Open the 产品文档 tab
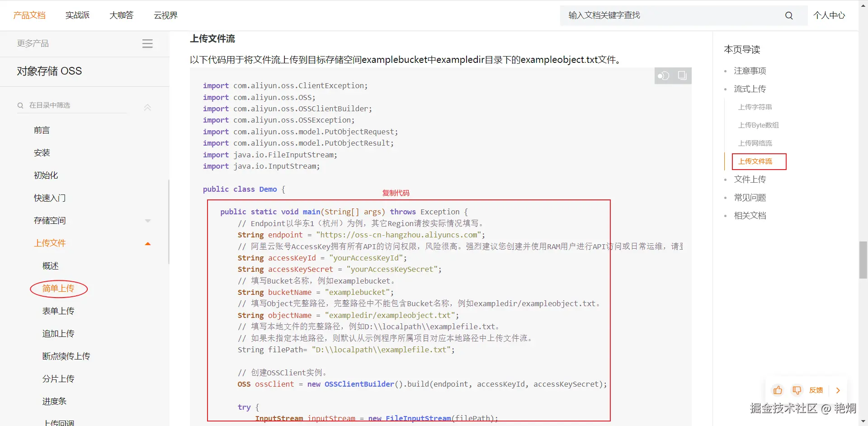 [x=29, y=15]
